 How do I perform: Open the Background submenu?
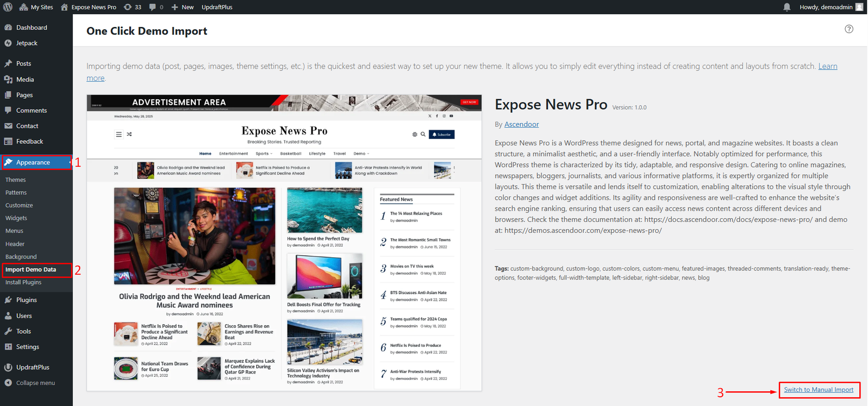tap(21, 257)
